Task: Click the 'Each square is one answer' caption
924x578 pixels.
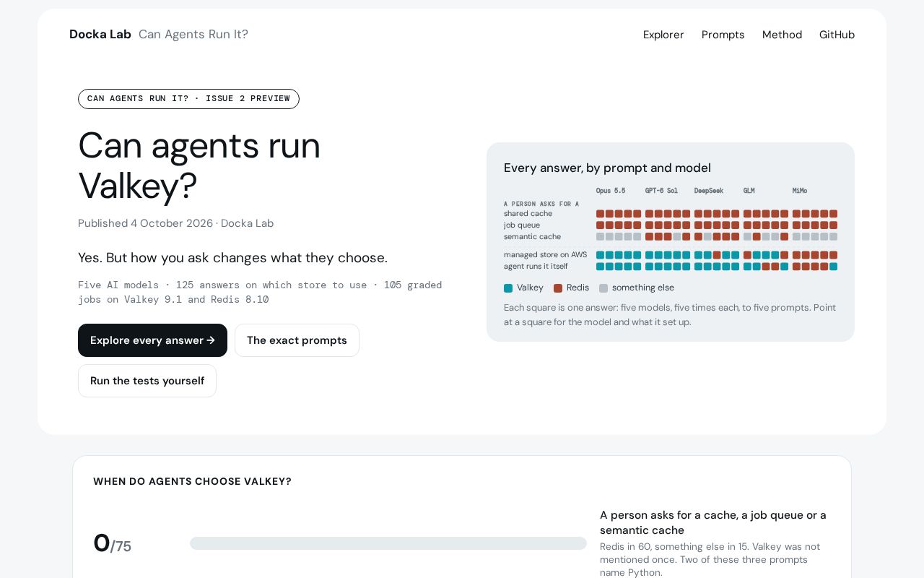Action: click(x=670, y=314)
